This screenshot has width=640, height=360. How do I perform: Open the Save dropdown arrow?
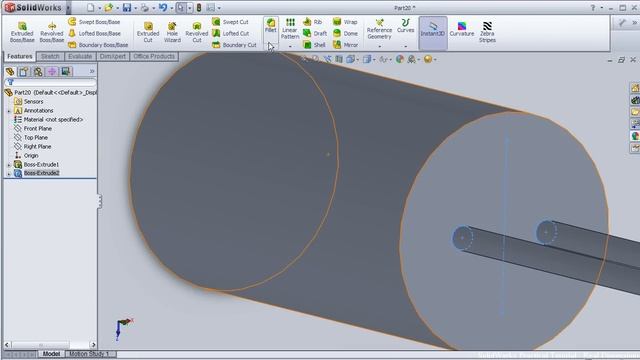tap(136, 8)
